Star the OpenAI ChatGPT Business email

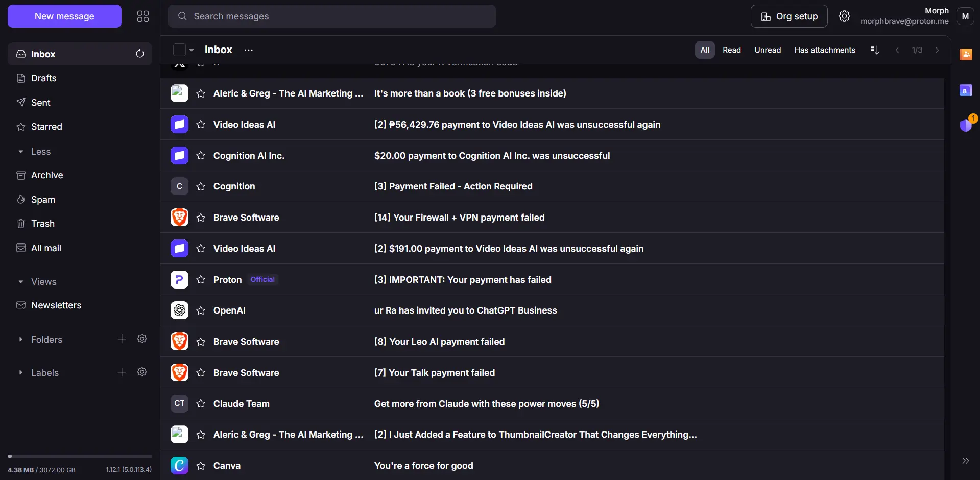pyautogui.click(x=201, y=310)
